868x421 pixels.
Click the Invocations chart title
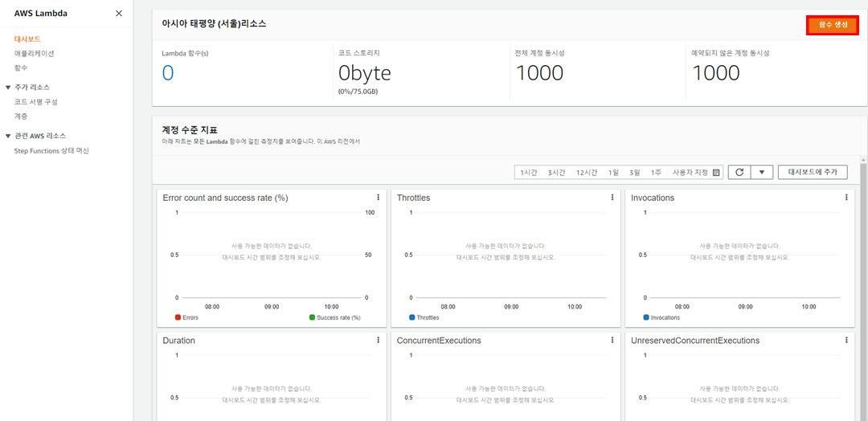click(x=653, y=198)
